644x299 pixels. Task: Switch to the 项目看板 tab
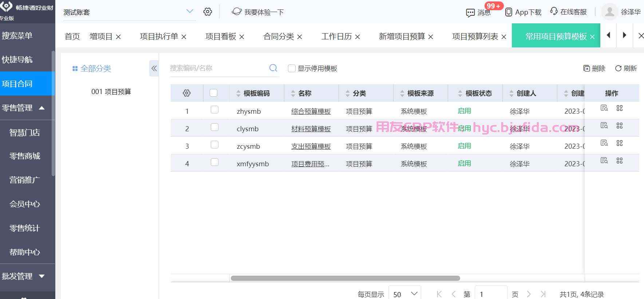[221, 36]
